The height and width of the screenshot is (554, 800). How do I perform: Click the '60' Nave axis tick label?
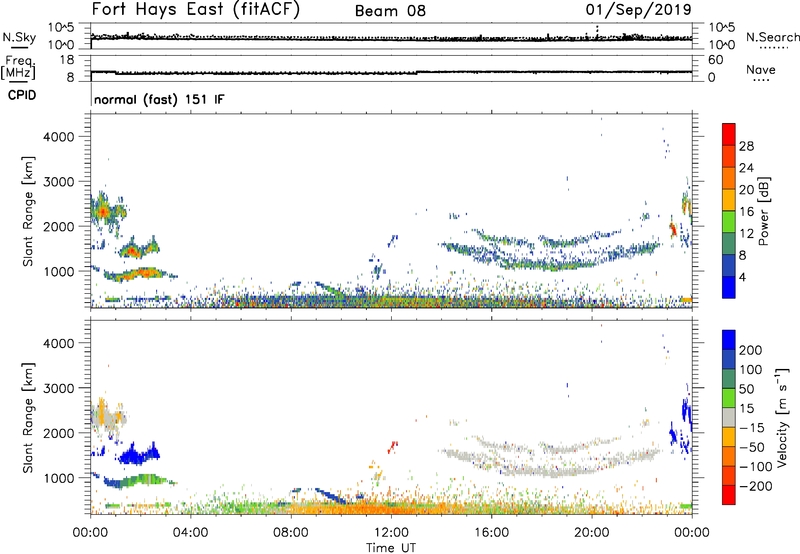(715, 60)
